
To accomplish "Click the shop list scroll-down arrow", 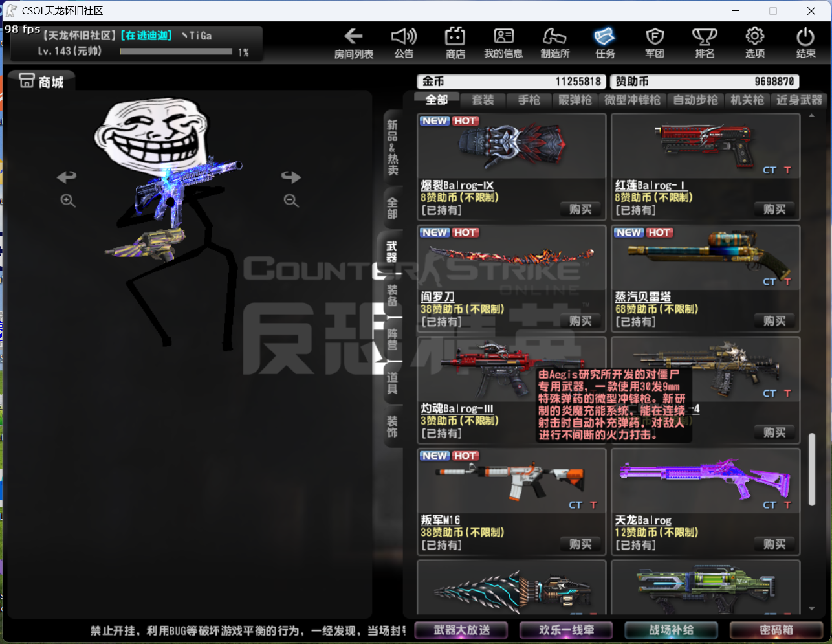I will point(812,609).
